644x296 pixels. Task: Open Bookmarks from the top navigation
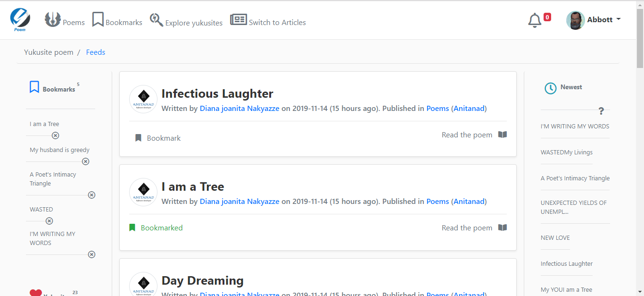point(117,21)
